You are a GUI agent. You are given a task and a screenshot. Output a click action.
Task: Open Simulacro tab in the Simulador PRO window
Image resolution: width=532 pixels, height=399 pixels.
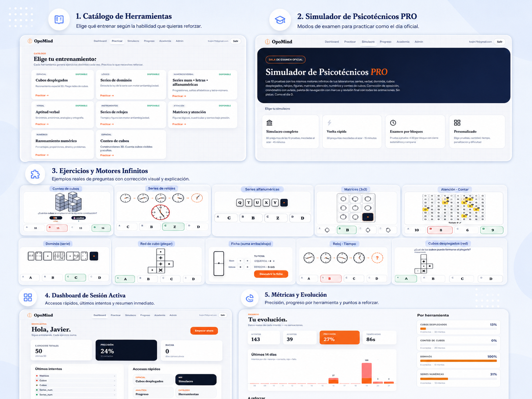coord(368,42)
